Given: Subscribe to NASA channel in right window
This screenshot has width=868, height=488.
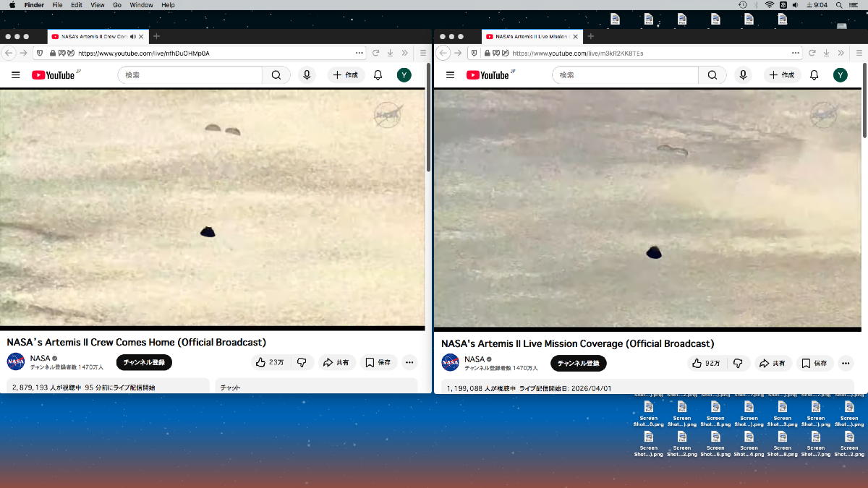Looking at the screenshot, I should pyautogui.click(x=579, y=363).
